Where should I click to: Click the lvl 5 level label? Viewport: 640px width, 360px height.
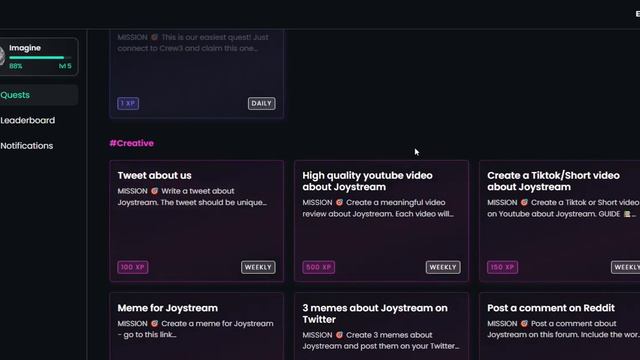tap(65, 66)
